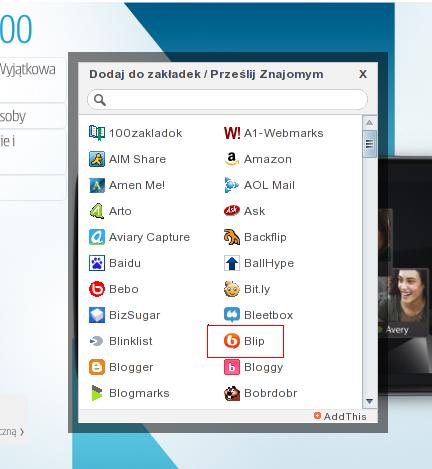Screen dimensions: 432x469
Task: Close the bookmark dialog with X
Action: [363, 74]
